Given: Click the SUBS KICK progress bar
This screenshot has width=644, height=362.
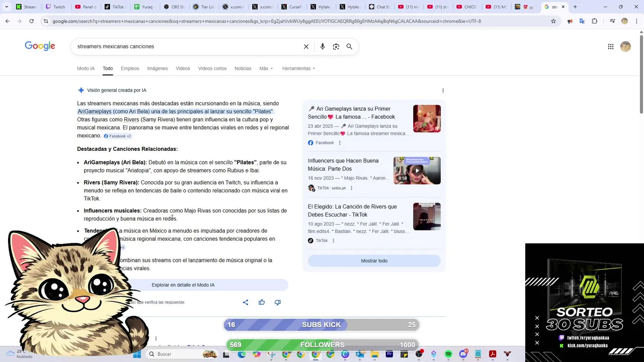Looking at the screenshot, I should 321,325.
